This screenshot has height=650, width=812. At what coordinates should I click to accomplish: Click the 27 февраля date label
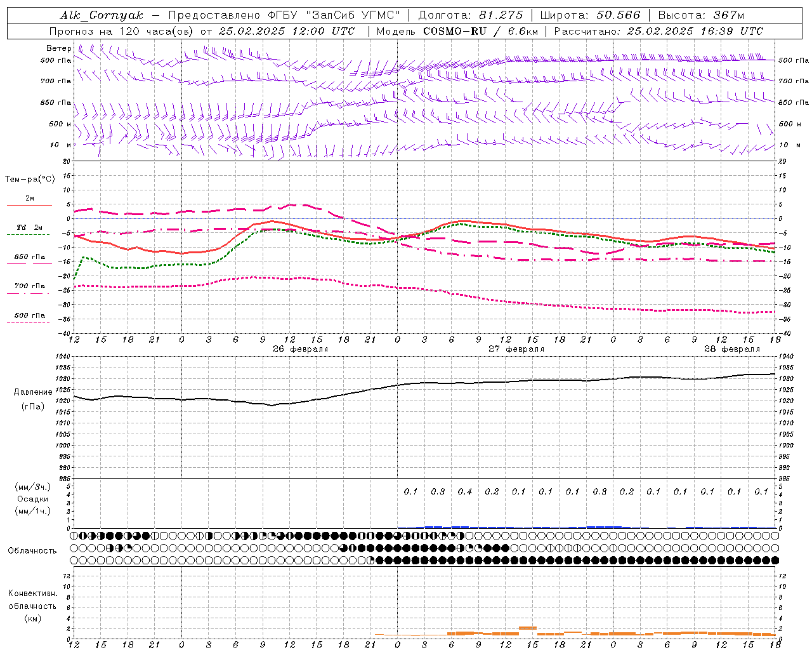coord(516,349)
